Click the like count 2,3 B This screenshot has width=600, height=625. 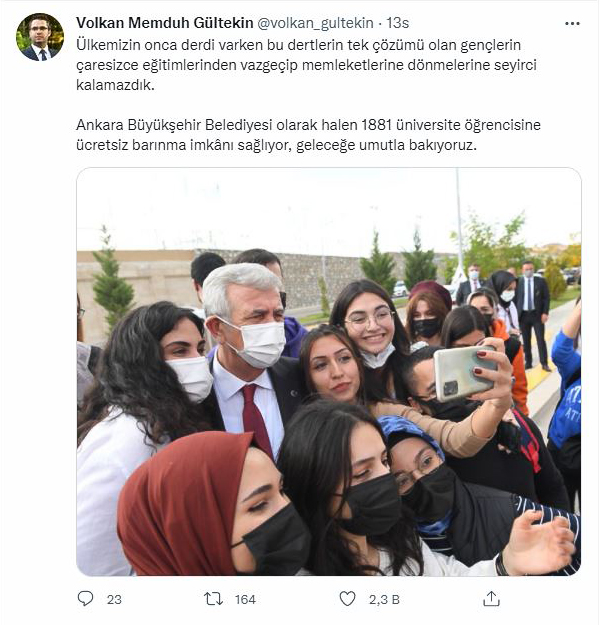(384, 599)
